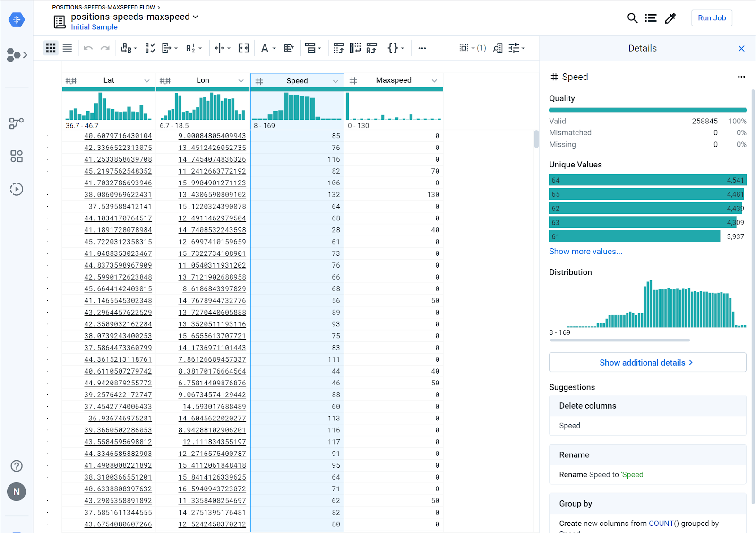Click Show additional details button
756x533 pixels.
click(647, 362)
